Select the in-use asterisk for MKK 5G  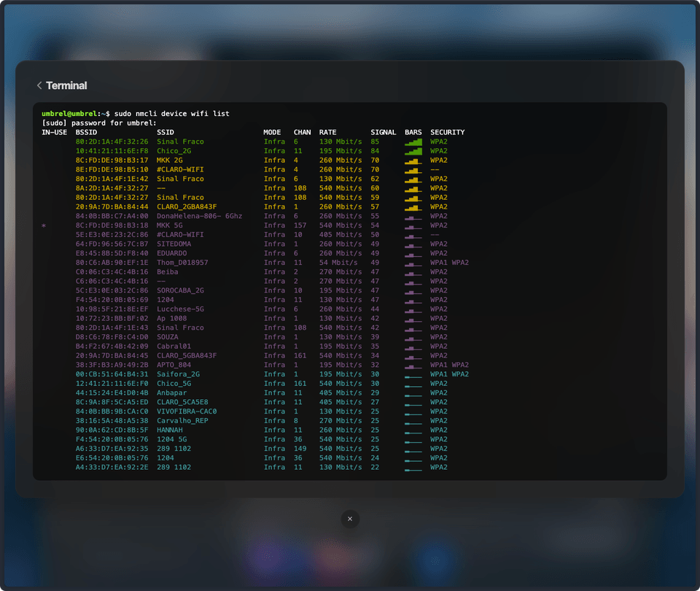[43, 225]
